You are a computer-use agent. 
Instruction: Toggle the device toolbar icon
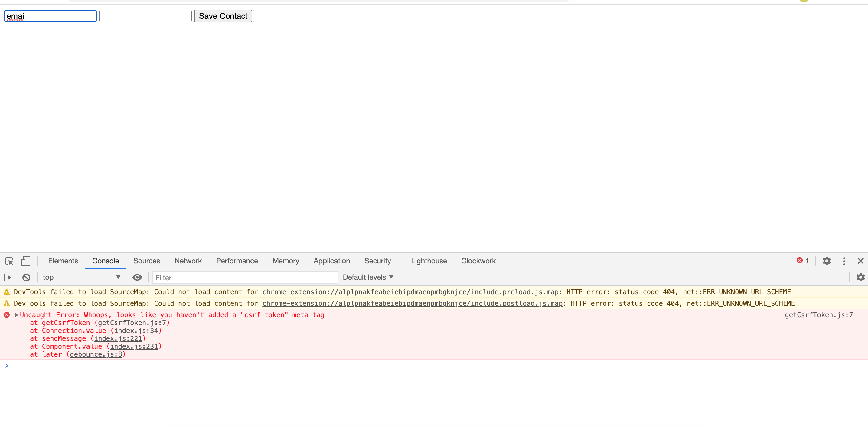tap(26, 261)
